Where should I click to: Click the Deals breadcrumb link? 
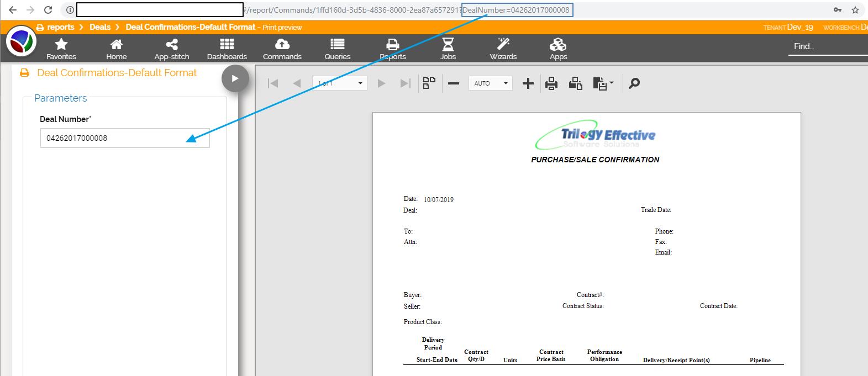[x=100, y=27]
